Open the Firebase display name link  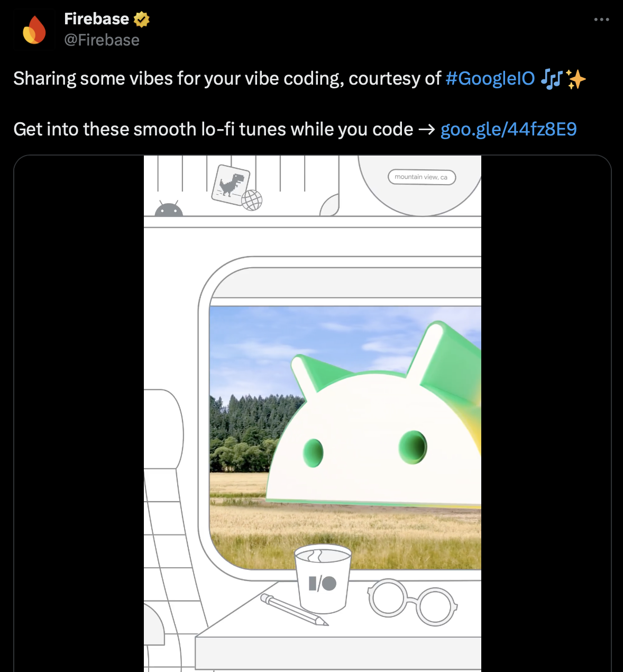96,19
